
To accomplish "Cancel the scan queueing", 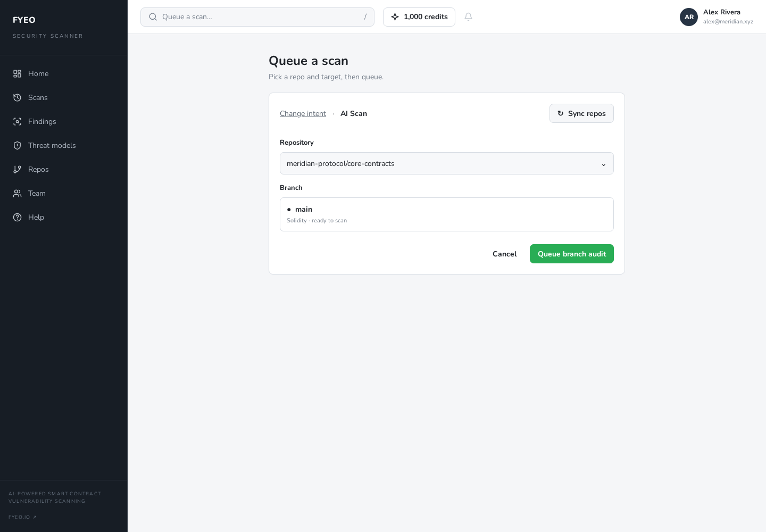I will pos(504,254).
